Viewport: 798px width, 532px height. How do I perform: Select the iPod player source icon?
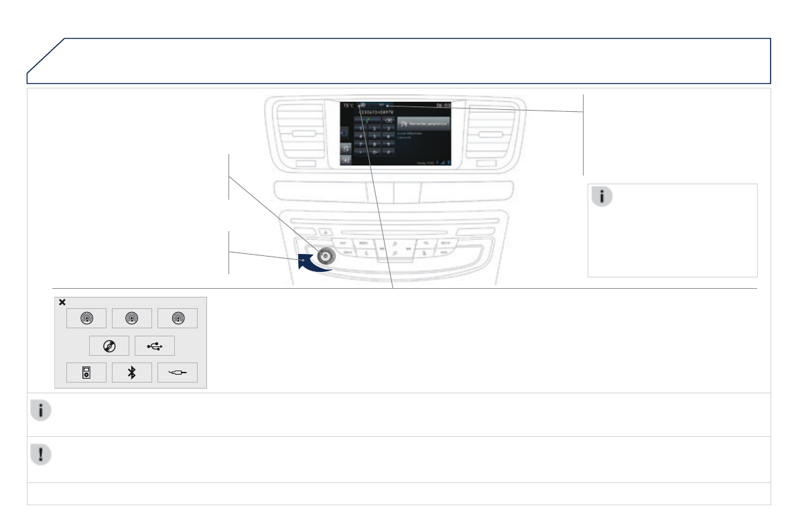(86, 373)
